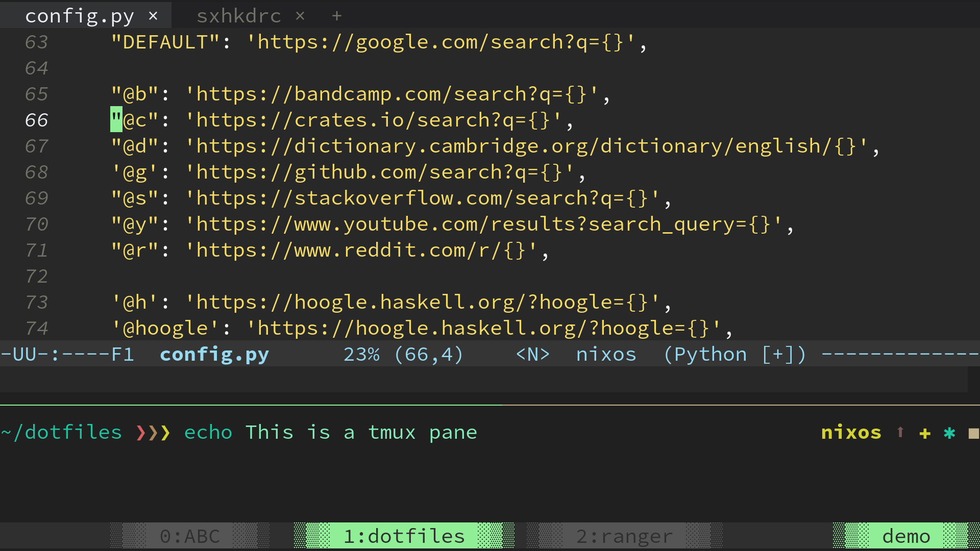Click the teal asterisk git status icon
The image size is (980, 551).
click(x=949, y=433)
